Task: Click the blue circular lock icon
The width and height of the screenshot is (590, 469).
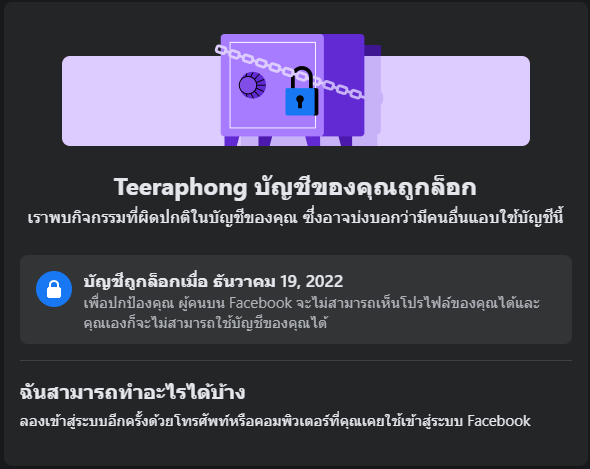Action: click(54, 289)
